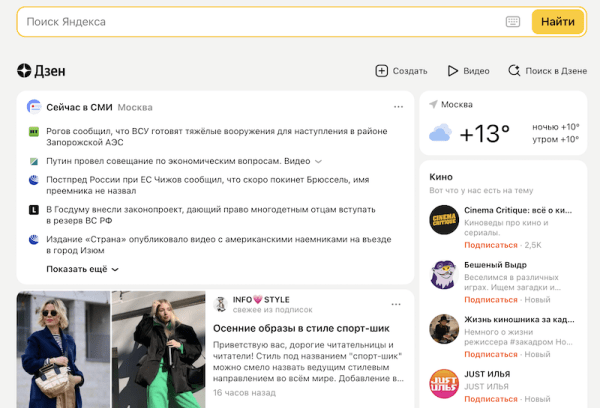Open INFO STYLE channel avatar
600x408 pixels.
pos(220,304)
